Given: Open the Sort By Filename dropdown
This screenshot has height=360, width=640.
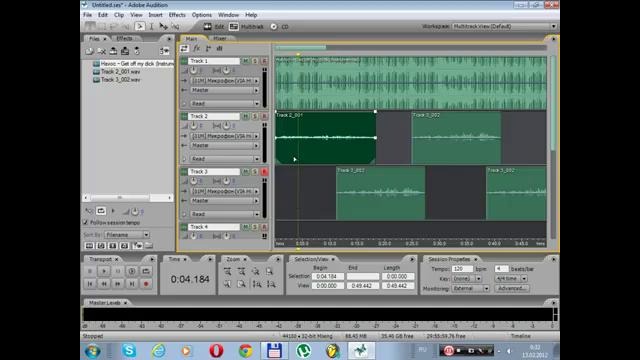Looking at the screenshot, I should [127, 235].
